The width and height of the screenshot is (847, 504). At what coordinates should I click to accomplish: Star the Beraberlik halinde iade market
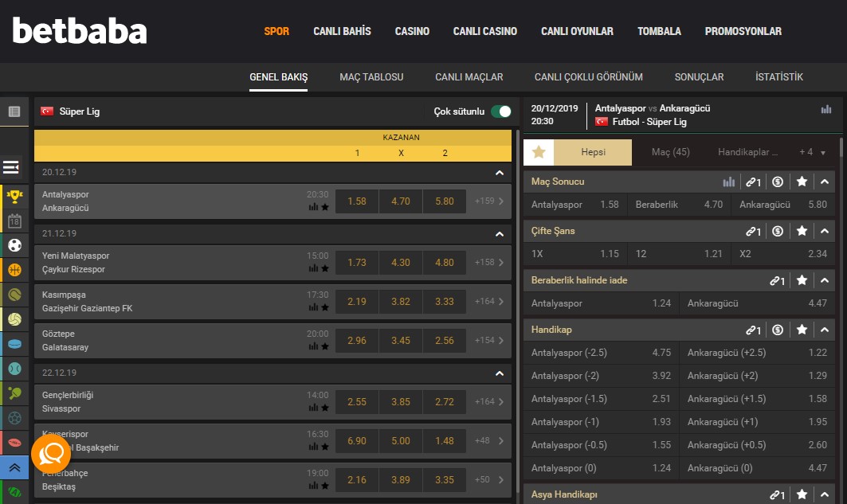[x=802, y=280]
